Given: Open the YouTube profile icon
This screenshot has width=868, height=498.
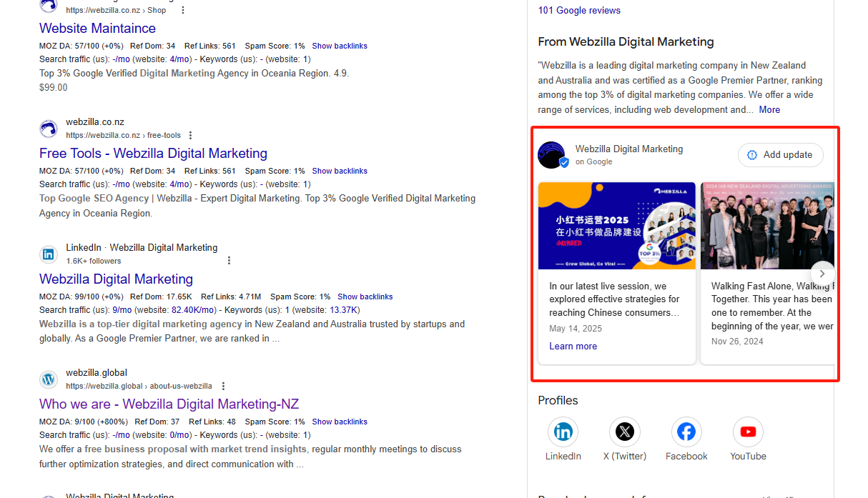Looking at the screenshot, I should pyautogui.click(x=748, y=432).
